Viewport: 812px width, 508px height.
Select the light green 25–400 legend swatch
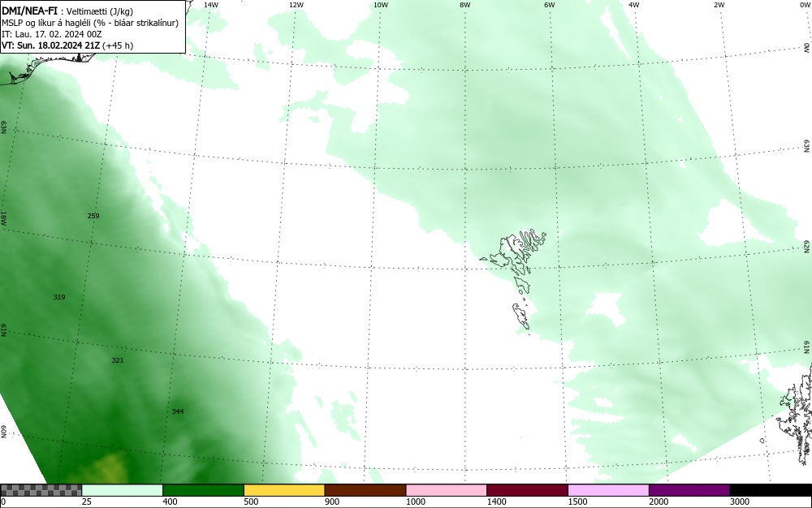click(x=123, y=490)
